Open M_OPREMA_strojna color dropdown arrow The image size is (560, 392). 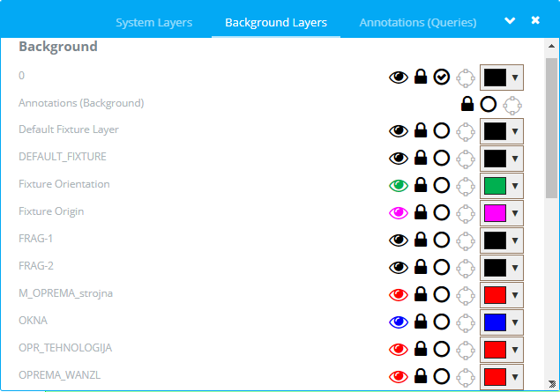[x=515, y=295]
